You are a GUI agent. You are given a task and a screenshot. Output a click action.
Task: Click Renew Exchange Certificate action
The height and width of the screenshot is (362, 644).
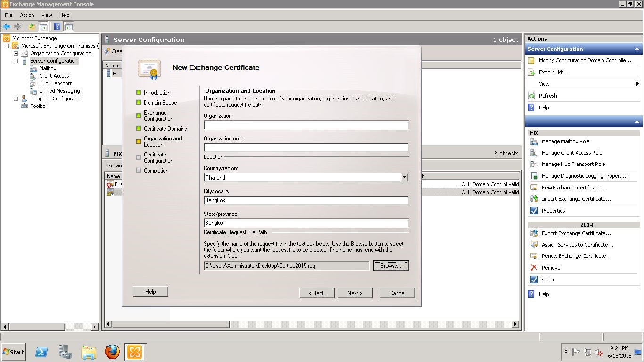[577, 256]
